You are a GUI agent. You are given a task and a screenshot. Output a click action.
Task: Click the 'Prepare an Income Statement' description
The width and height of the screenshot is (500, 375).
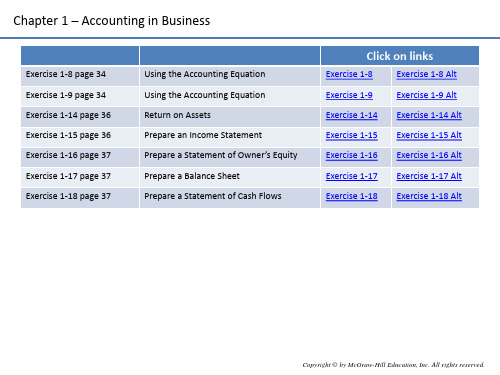click(203, 135)
